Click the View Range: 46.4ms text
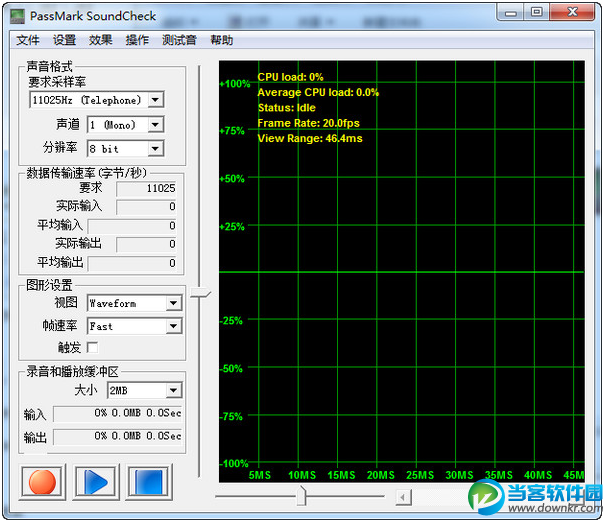Screen dimensions: 604x522 coord(310,139)
